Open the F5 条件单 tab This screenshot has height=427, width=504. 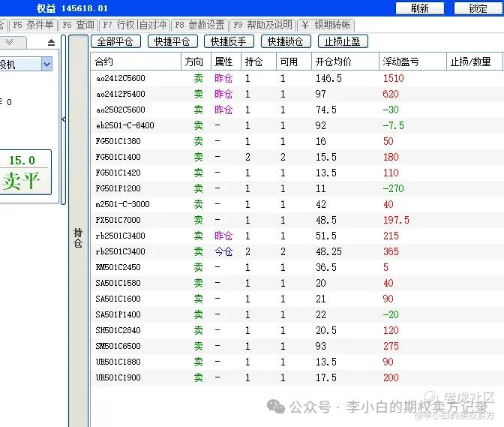coord(33,25)
